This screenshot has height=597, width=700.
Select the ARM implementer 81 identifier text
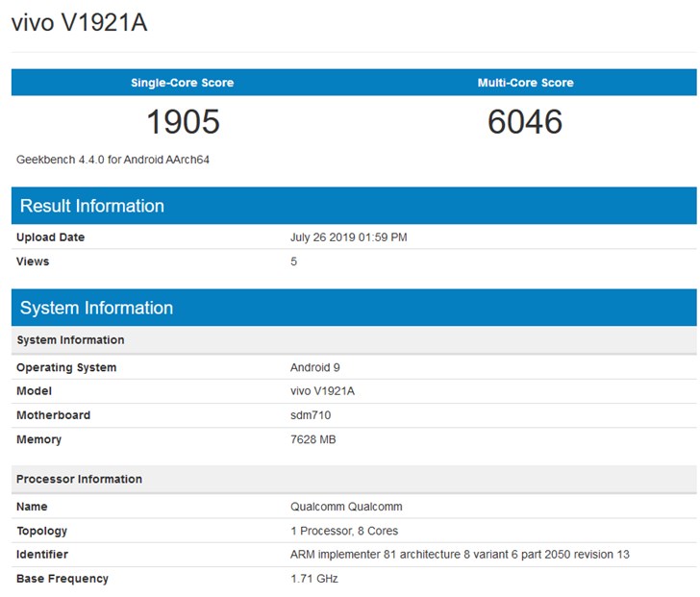tap(460, 555)
